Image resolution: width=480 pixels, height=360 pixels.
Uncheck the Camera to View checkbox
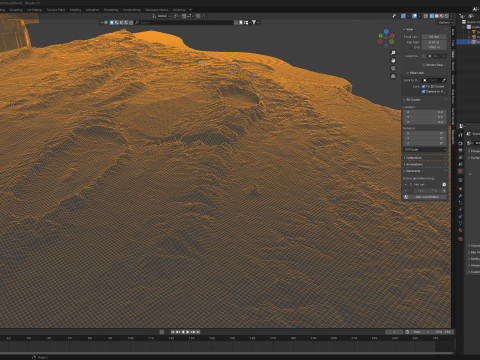[423, 91]
